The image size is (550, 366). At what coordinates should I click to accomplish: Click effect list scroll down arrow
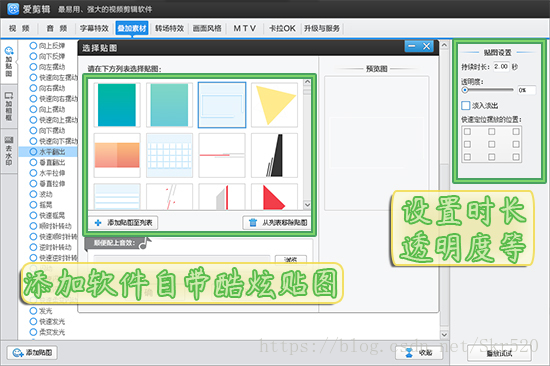click(444, 334)
